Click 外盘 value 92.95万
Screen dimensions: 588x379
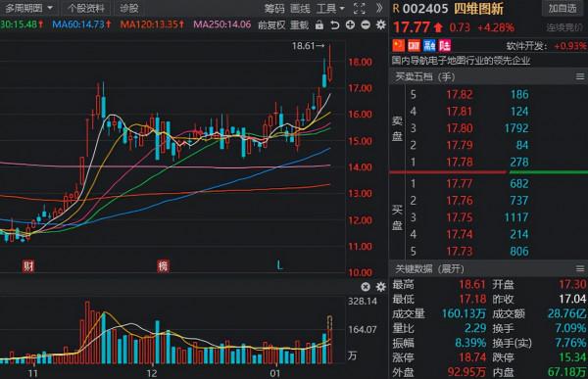466,372
